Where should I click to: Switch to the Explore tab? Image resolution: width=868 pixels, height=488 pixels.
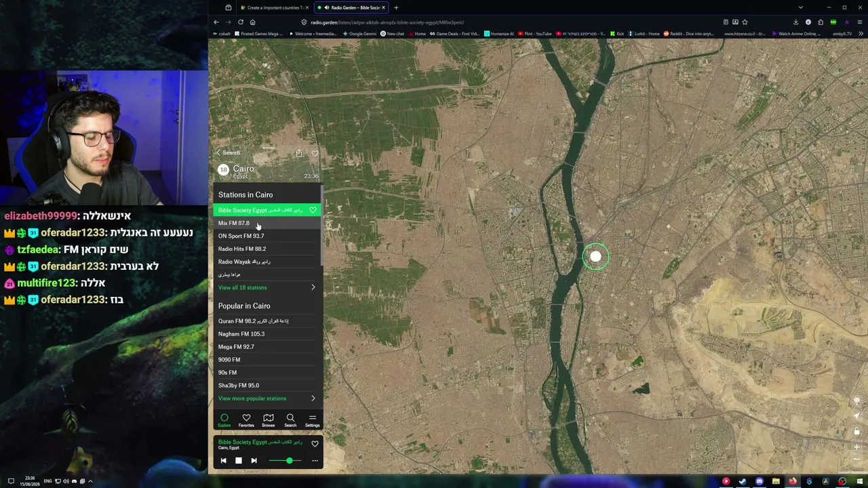click(224, 420)
